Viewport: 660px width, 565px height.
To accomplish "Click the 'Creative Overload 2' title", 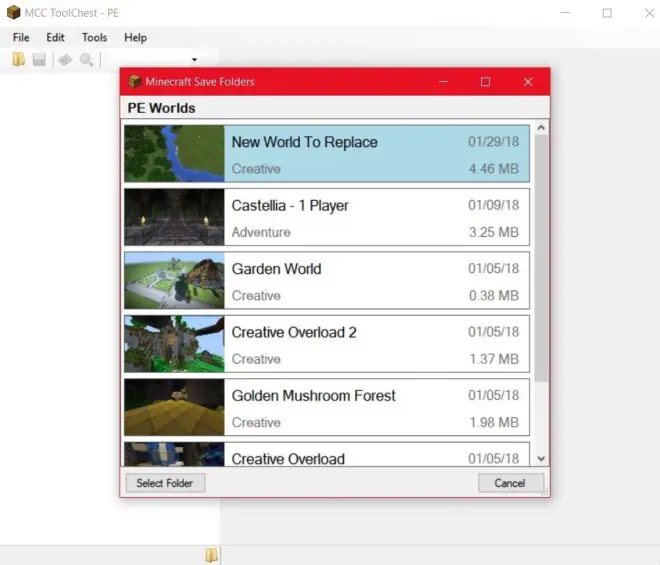I will 294,333.
